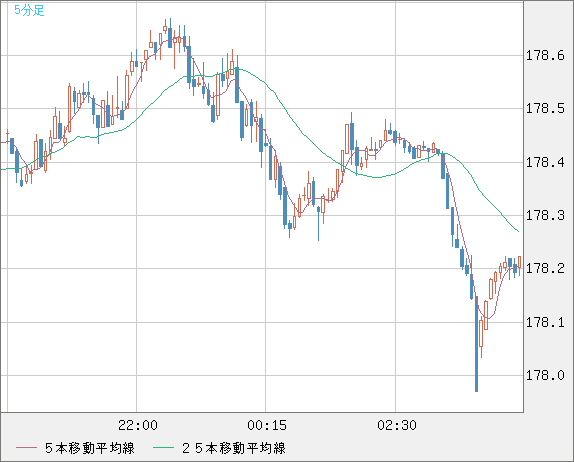Screen dimensions: 574x462
Task: Click the 178.1 price axis label
Action: [545, 322]
